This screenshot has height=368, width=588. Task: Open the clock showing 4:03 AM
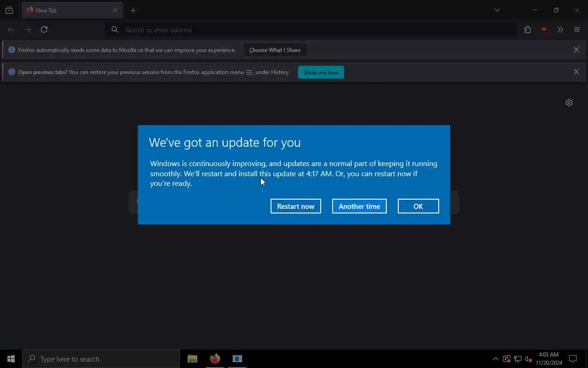coord(549,359)
